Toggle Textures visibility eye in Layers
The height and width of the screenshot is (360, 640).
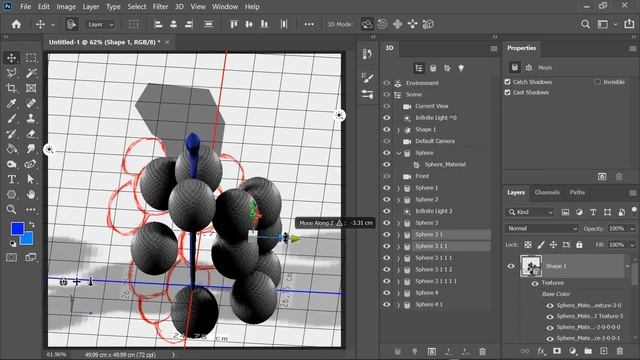tap(535, 283)
